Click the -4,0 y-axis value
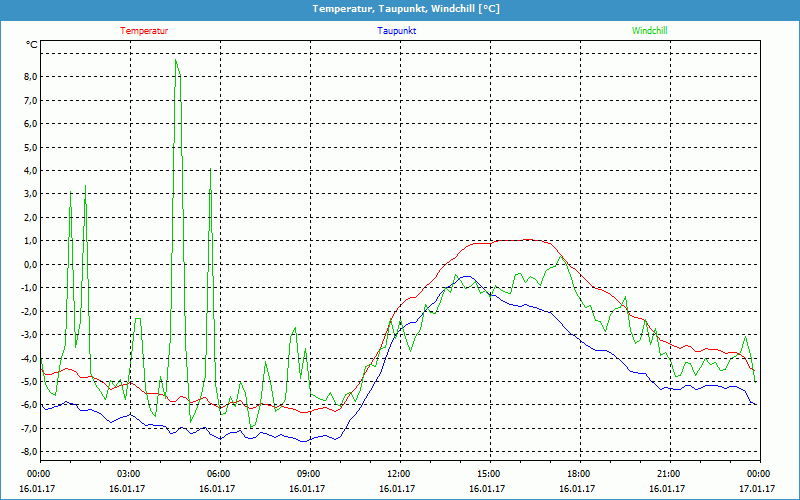This screenshot has width=800, height=500. [29, 358]
